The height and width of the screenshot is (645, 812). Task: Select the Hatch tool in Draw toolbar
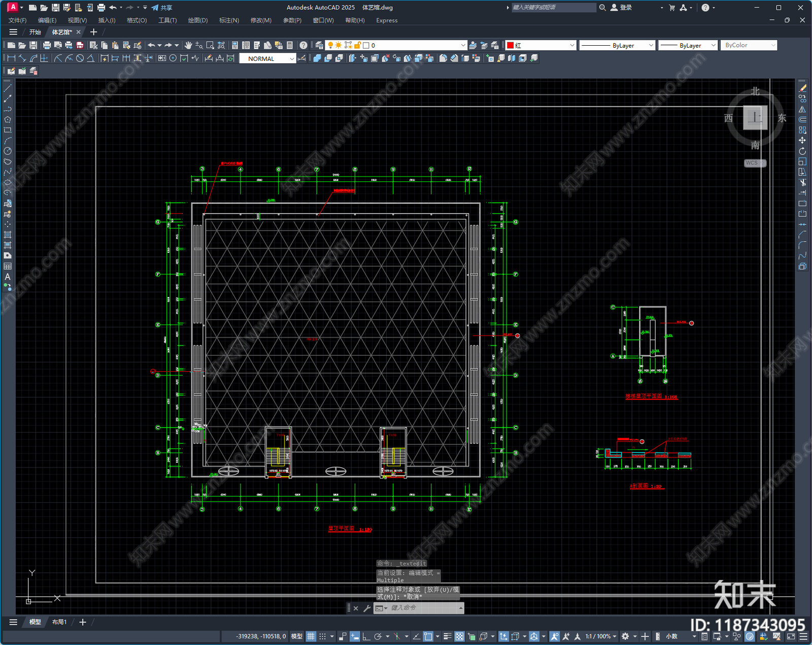(8, 235)
